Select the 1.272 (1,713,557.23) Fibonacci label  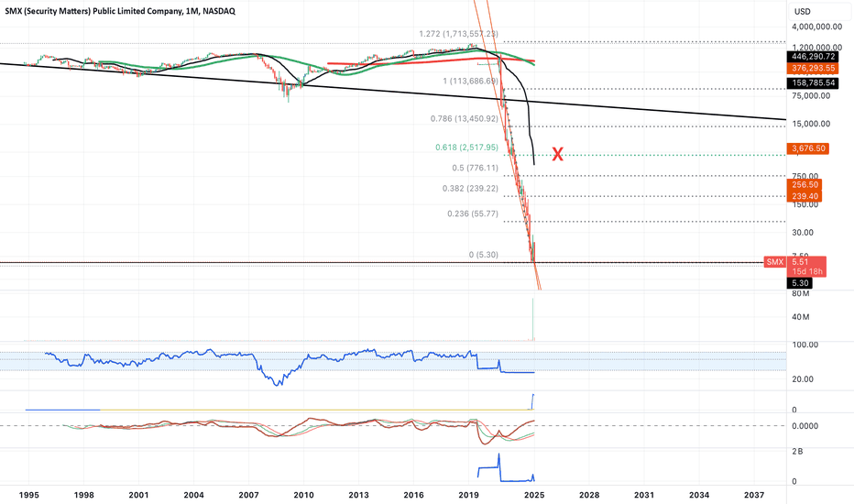pyautogui.click(x=459, y=34)
